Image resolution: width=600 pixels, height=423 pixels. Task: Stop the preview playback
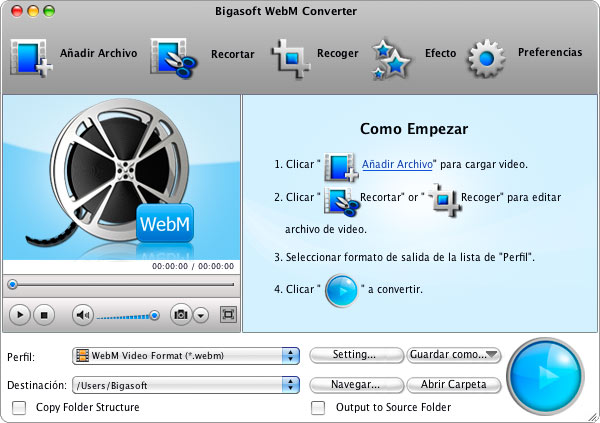pyautogui.click(x=44, y=315)
